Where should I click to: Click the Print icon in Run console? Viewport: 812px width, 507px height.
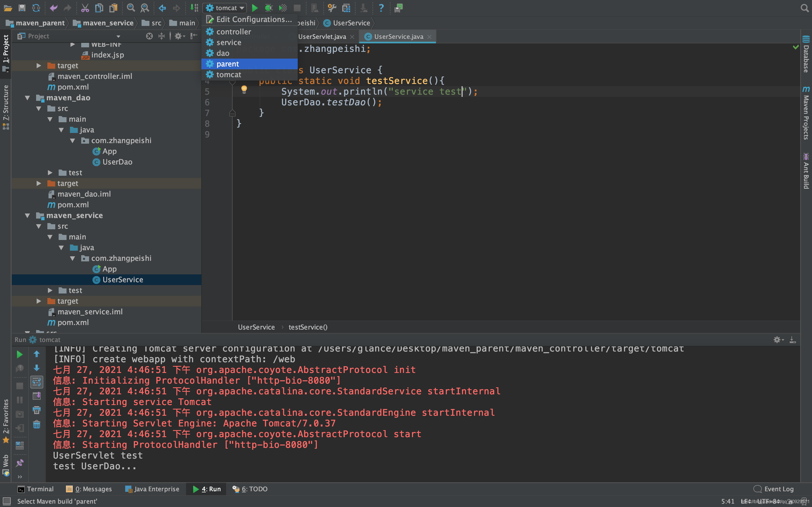point(37,410)
